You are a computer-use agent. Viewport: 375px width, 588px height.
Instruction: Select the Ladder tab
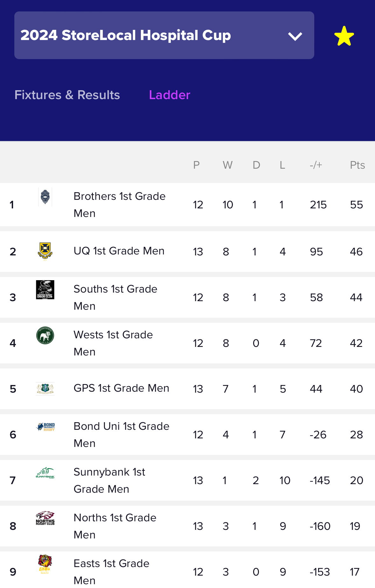tap(170, 95)
